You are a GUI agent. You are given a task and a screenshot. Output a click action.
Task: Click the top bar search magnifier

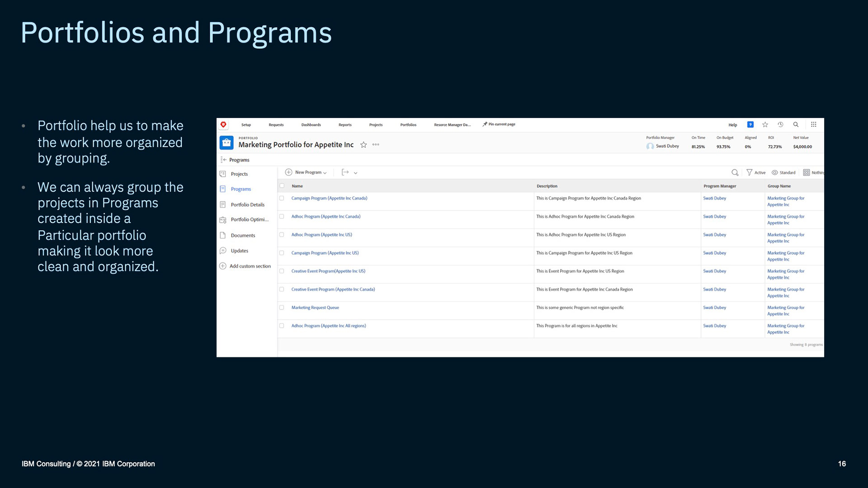[x=796, y=125]
